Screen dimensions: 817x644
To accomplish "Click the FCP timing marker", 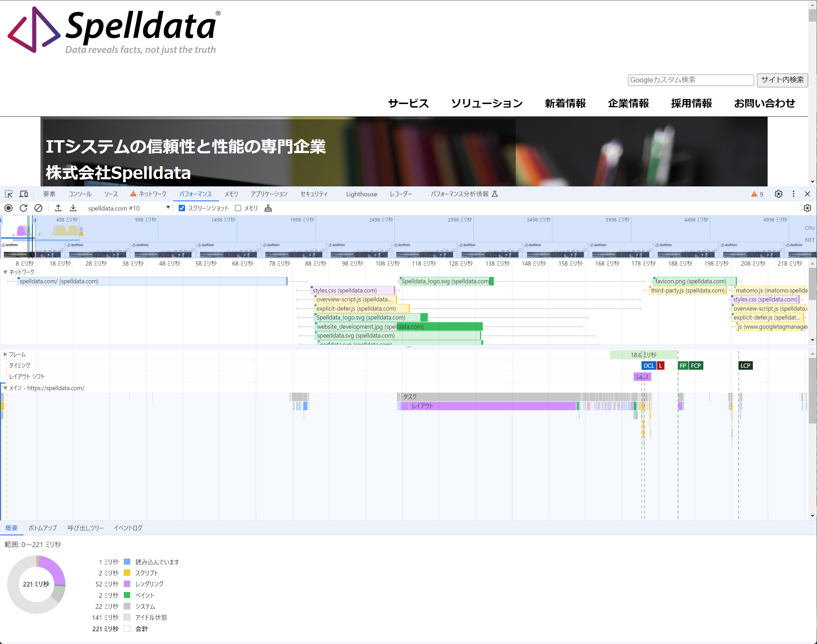I will pos(696,366).
